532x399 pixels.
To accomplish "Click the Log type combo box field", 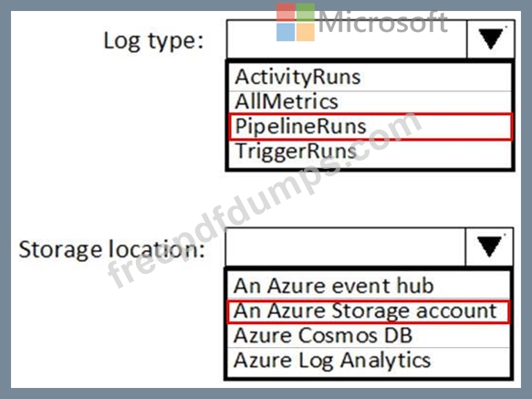I will (x=347, y=39).
